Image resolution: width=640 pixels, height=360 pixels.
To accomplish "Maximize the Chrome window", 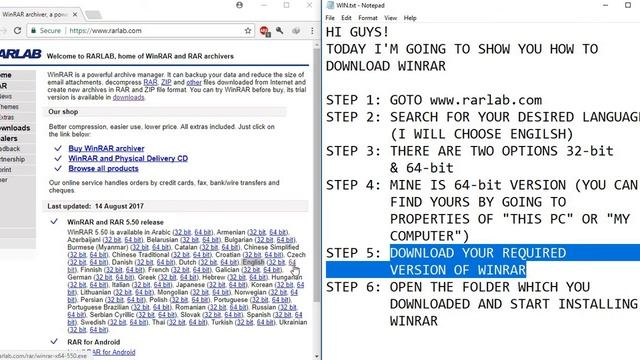I will 287,5.
